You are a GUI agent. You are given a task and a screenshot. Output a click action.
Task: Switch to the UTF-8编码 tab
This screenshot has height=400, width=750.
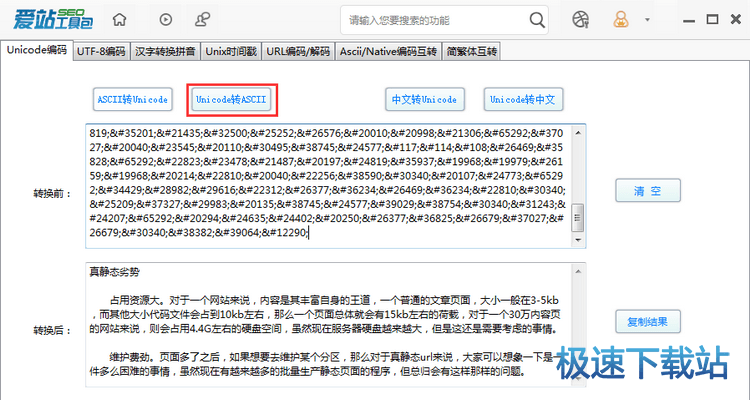tap(101, 52)
